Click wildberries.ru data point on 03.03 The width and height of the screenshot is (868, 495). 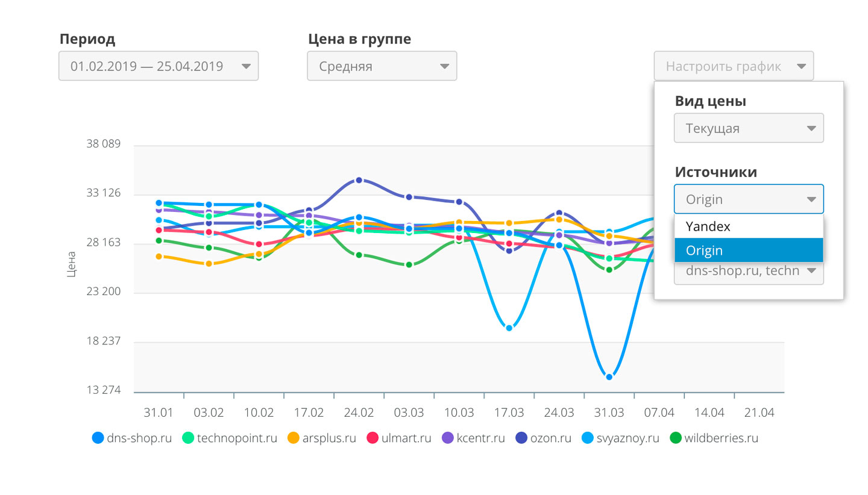click(409, 265)
